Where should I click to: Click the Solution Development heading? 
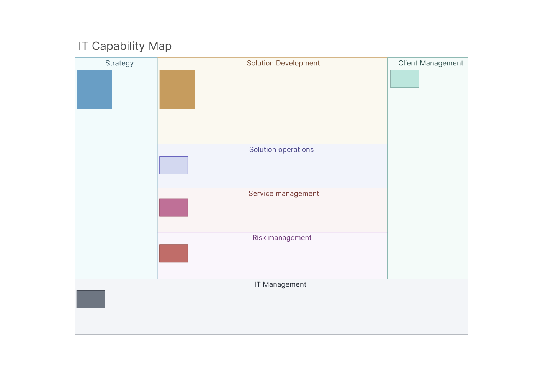(x=283, y=63)
